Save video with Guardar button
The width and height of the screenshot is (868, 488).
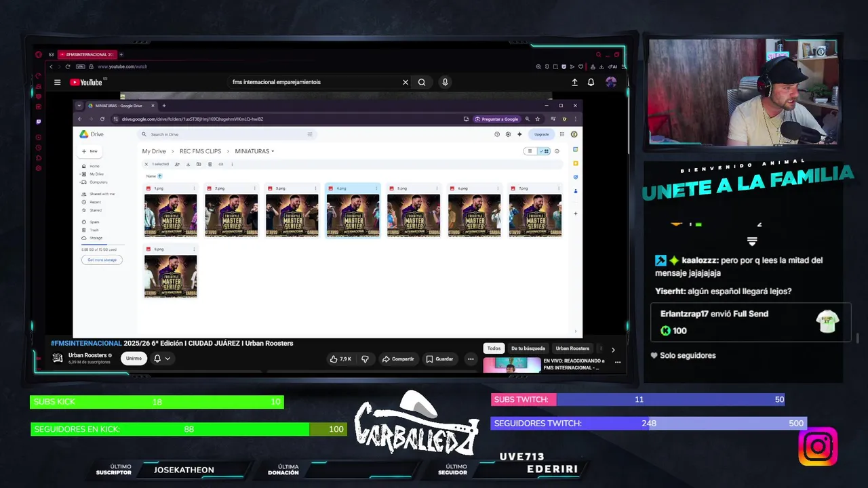pos(439,359)
